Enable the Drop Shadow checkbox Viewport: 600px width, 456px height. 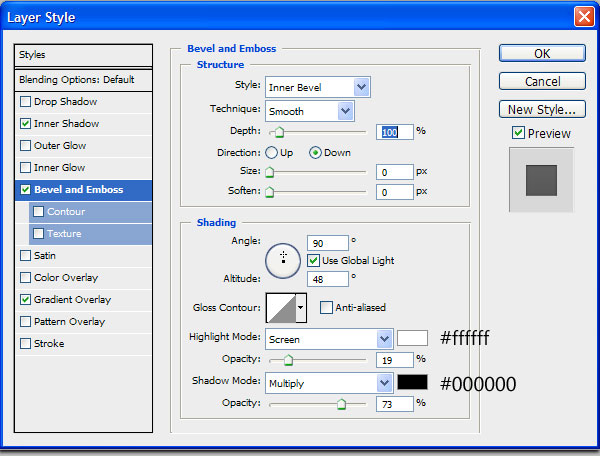point(25,101)
